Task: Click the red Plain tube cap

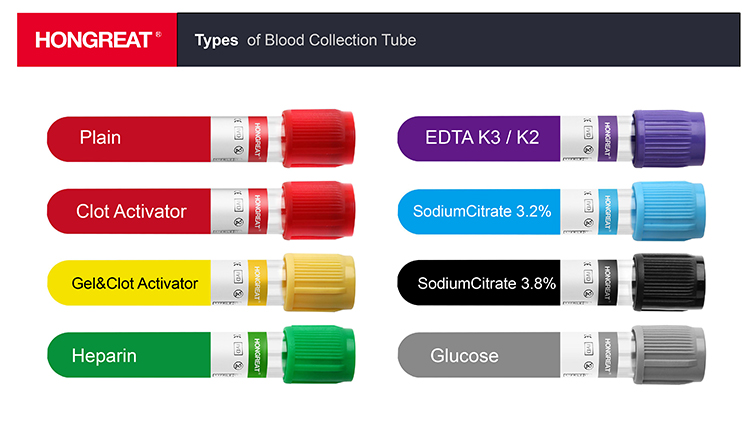Action: [x=316, y=137]
